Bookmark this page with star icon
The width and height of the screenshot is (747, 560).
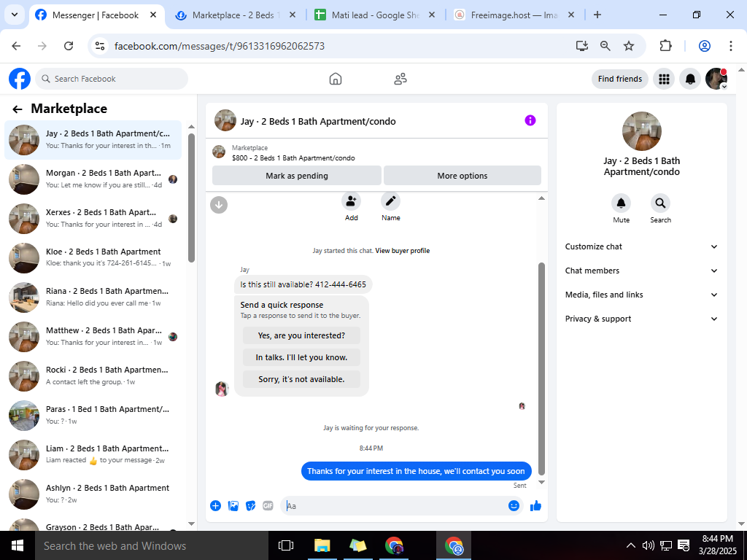click(629, 46)
